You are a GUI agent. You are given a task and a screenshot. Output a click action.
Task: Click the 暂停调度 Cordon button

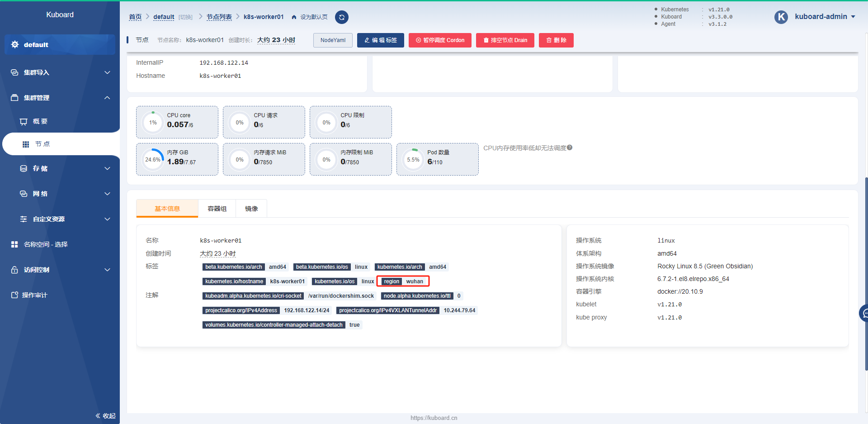[x=440, y=40]
